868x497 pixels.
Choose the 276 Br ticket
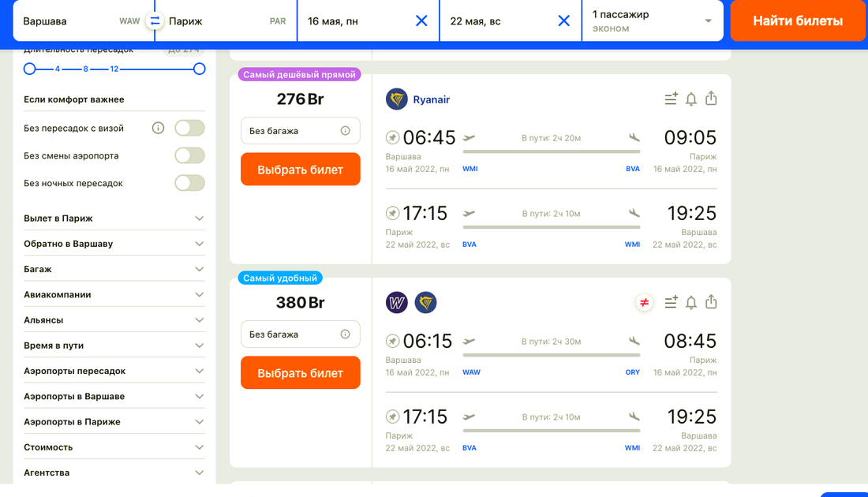click(x=300, y=170)
